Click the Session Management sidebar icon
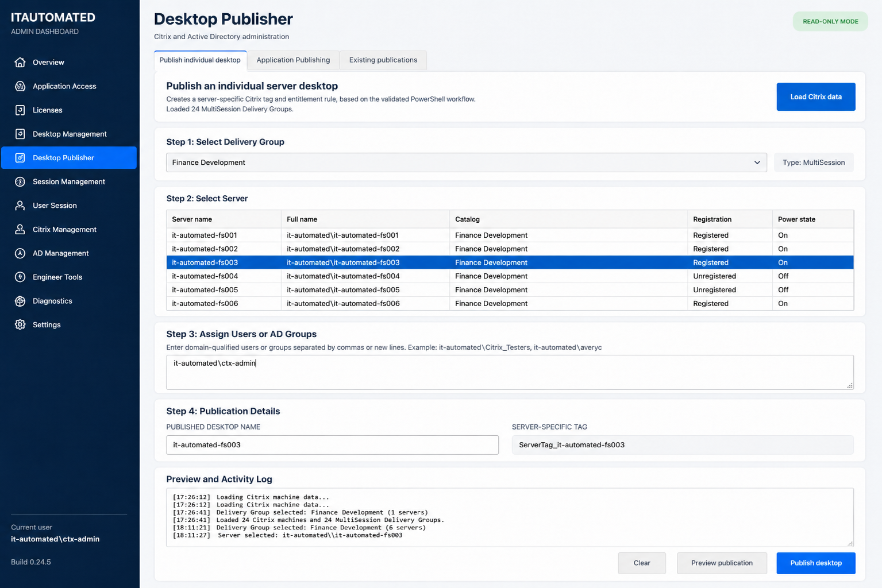Screen dimensions: 882x588 (20, 181)
